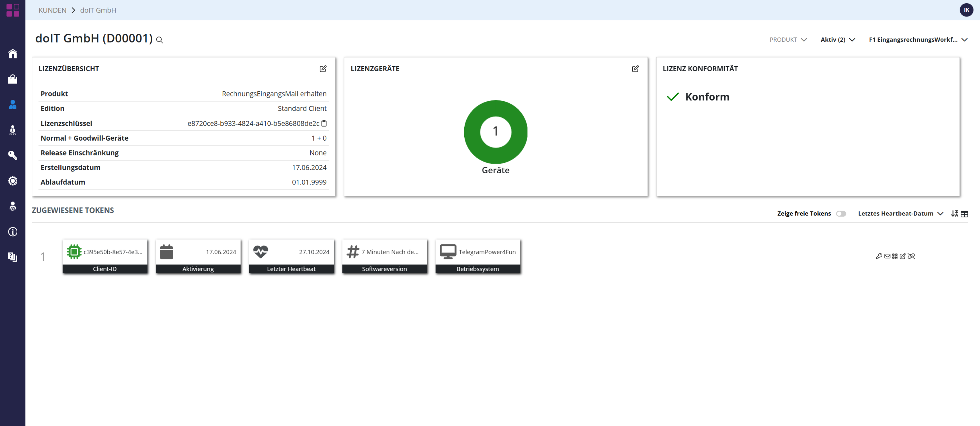This screenshot has height=426, width=980.
Task: Click the key icon in token row
Action: coord(879,256)
